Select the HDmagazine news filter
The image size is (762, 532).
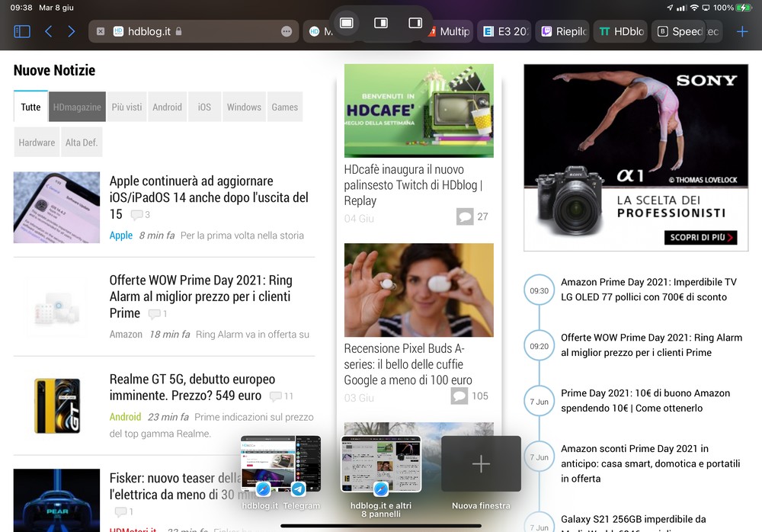coord(77,107)
